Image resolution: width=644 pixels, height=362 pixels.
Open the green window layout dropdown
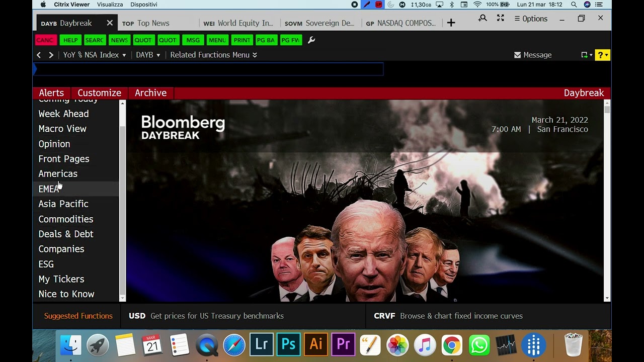click(586, 55)
